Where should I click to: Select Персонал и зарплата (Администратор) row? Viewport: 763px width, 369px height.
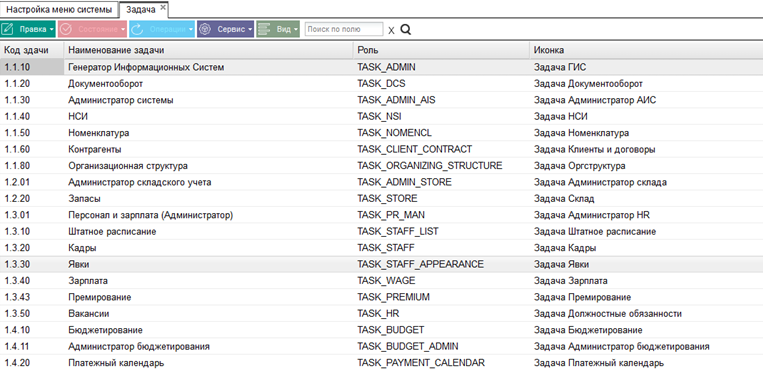tap(382, 215)
